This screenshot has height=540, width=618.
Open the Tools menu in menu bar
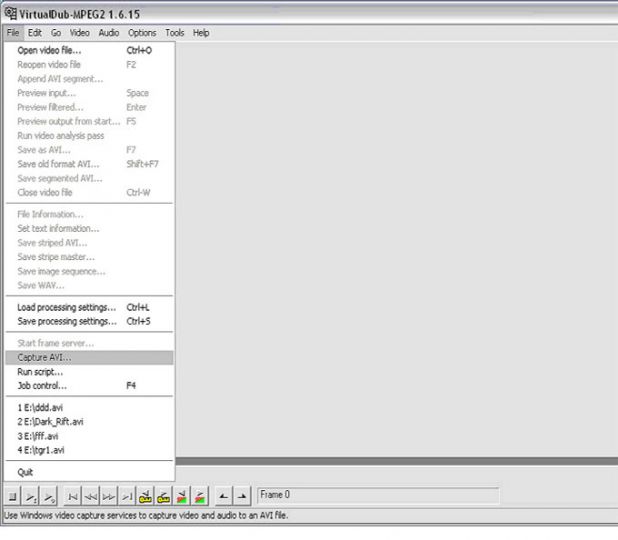pos(174,33)
